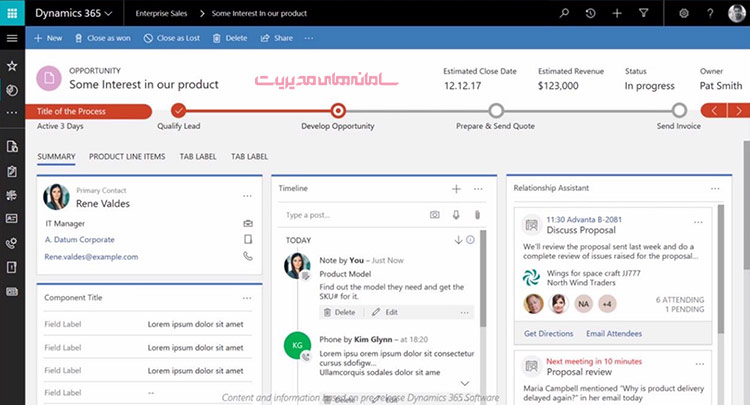Click Timeline vertical scrollbar
Viewport: 750px width, 405px height.
tap(483, 279)
